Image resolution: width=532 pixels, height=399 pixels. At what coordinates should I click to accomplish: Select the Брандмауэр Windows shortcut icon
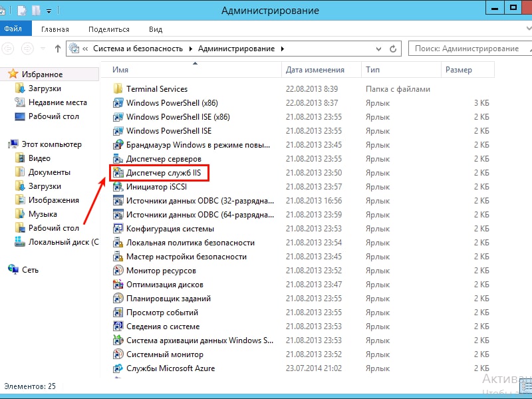coord(118,145)
